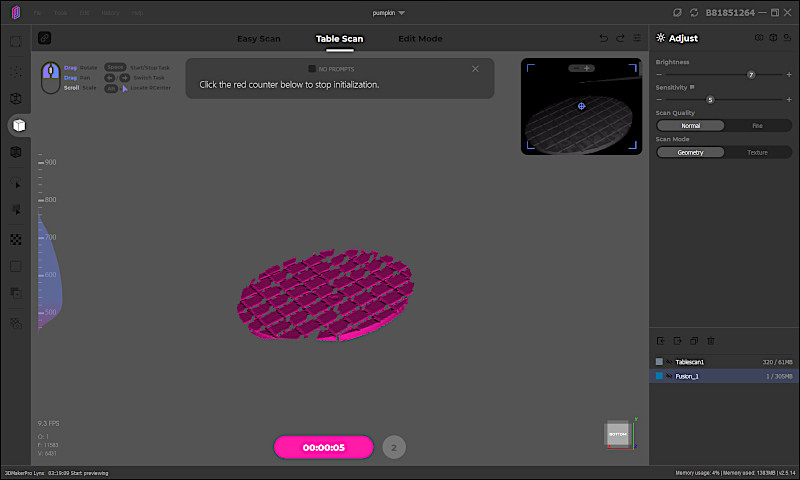
Task: Click the import icon above the scan list
Action: 661,341
